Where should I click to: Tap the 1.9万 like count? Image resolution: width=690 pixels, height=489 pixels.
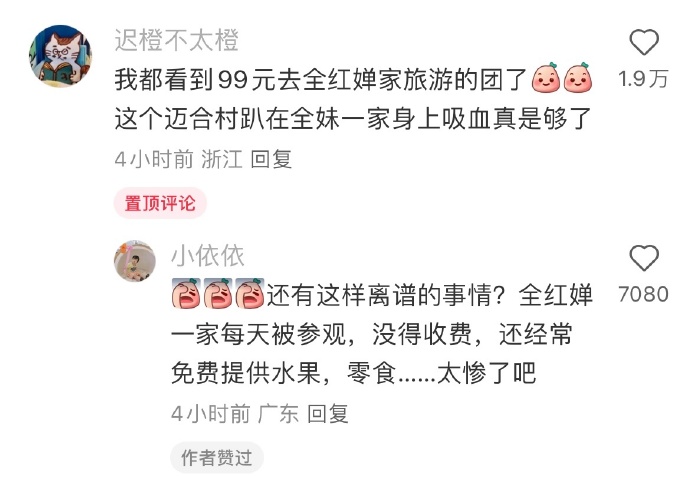[643, 79]
